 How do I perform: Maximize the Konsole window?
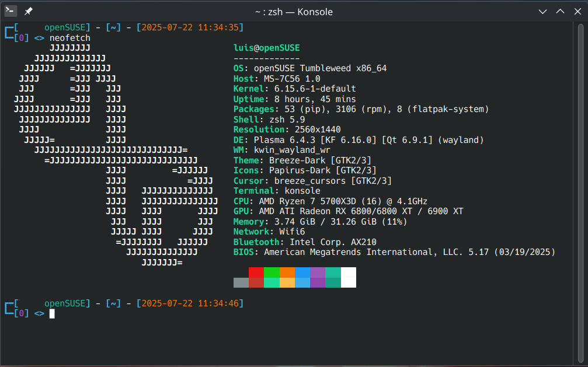tap(560, 12)
